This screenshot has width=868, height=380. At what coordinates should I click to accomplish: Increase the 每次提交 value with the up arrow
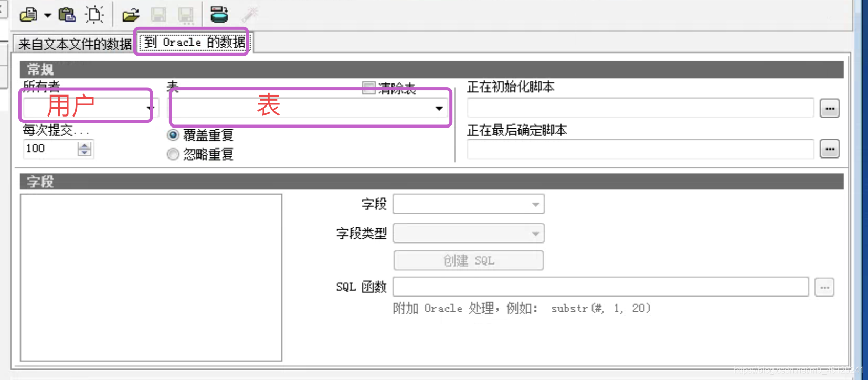tap(84, 145)
